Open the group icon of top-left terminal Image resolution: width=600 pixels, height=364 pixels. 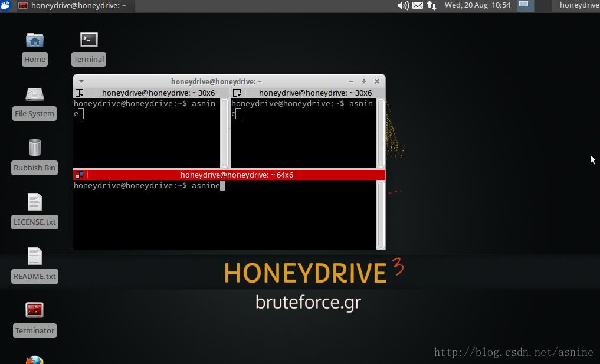[x=79, y=93]
